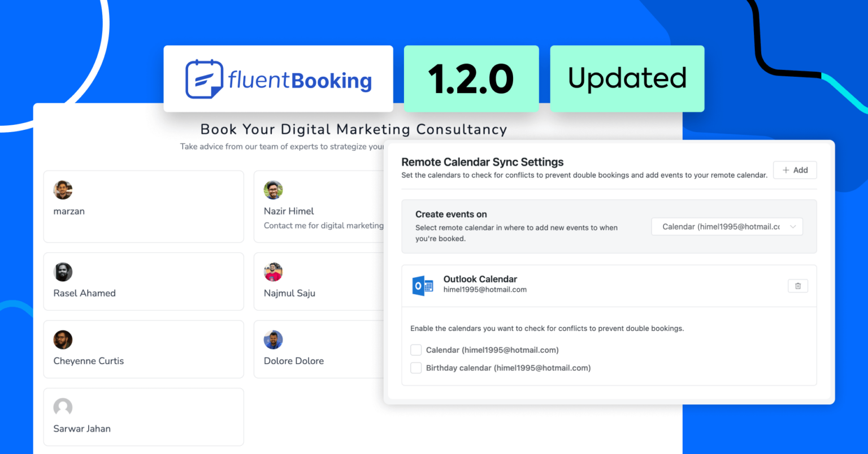Screen dimensions: 868x454
Task: Click Najmul Saju's profile avatar
Action: (273, 272)
